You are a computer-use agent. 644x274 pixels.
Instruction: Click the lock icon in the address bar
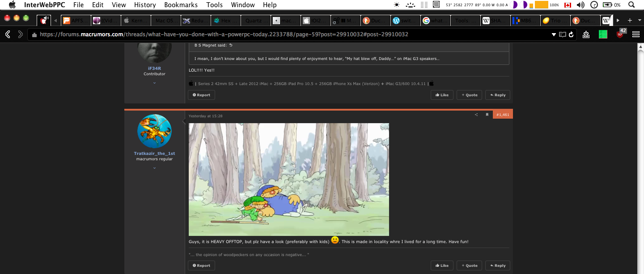coord(34,35)
